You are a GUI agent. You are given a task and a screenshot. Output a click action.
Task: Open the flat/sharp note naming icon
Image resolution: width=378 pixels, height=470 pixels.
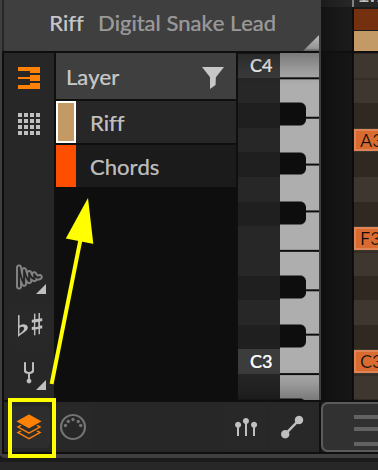(30, 325)
